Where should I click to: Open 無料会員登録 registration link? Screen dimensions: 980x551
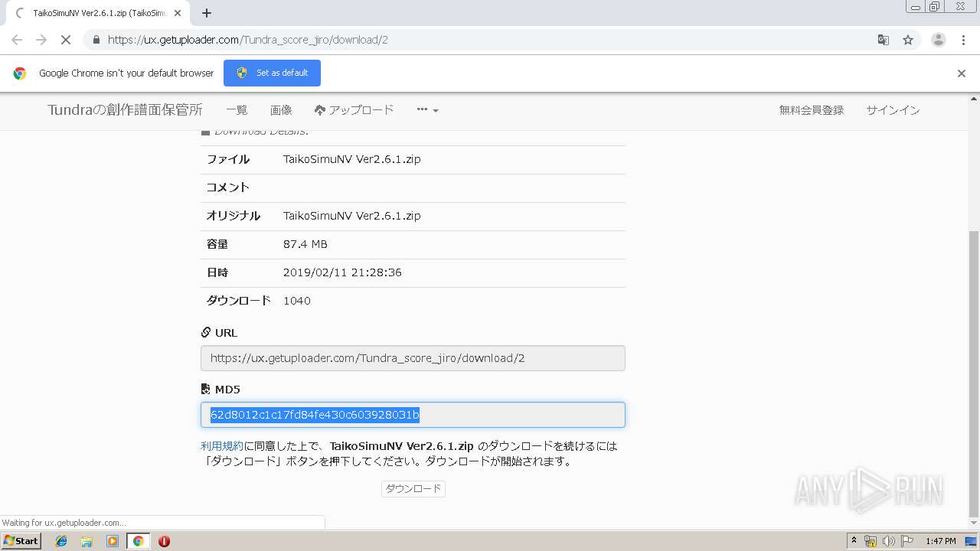pos(812,110)
